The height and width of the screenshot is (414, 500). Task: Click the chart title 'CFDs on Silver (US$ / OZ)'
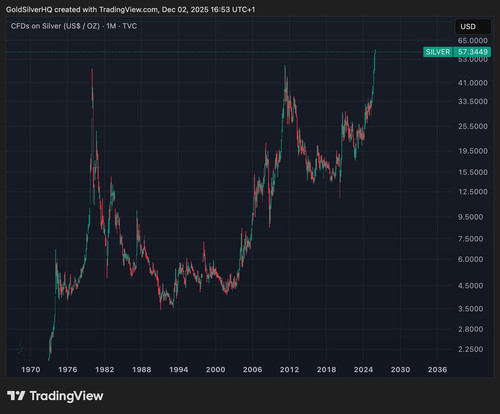[55, 26]
